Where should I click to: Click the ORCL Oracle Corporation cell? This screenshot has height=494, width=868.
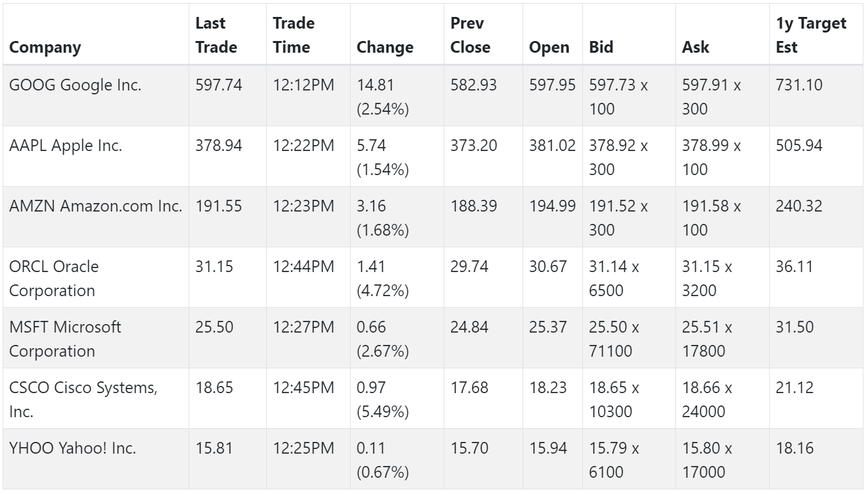96,277
